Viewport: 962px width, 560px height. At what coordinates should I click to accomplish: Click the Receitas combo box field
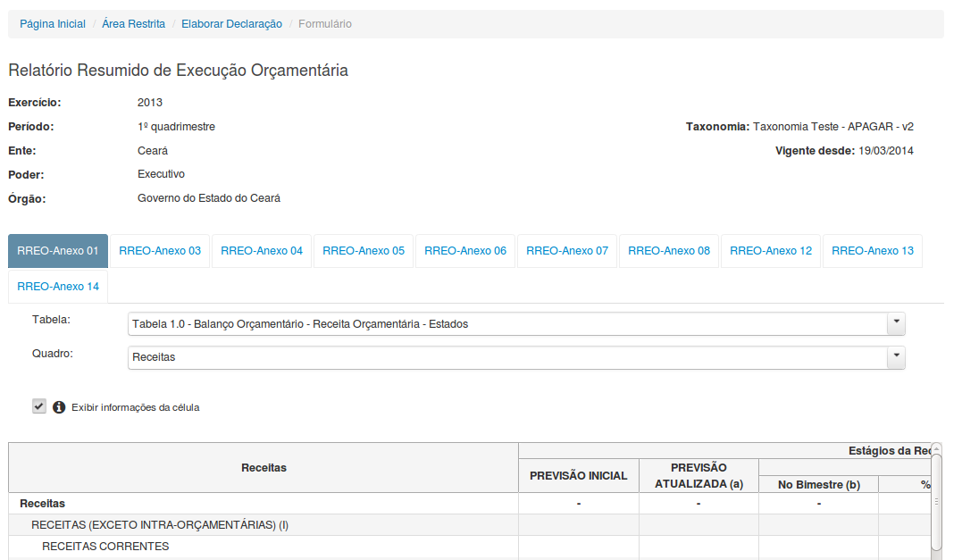click(507, 357)
